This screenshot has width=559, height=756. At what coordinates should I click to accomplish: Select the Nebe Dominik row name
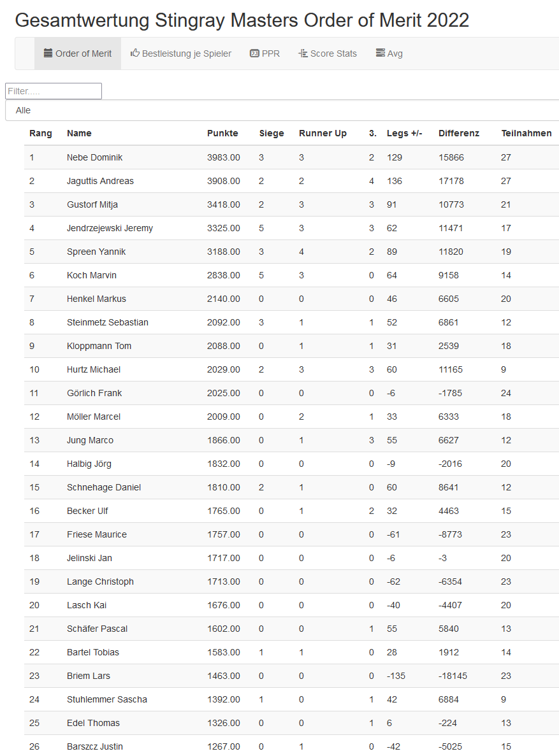pyautogui.click(x=94, y=157)
